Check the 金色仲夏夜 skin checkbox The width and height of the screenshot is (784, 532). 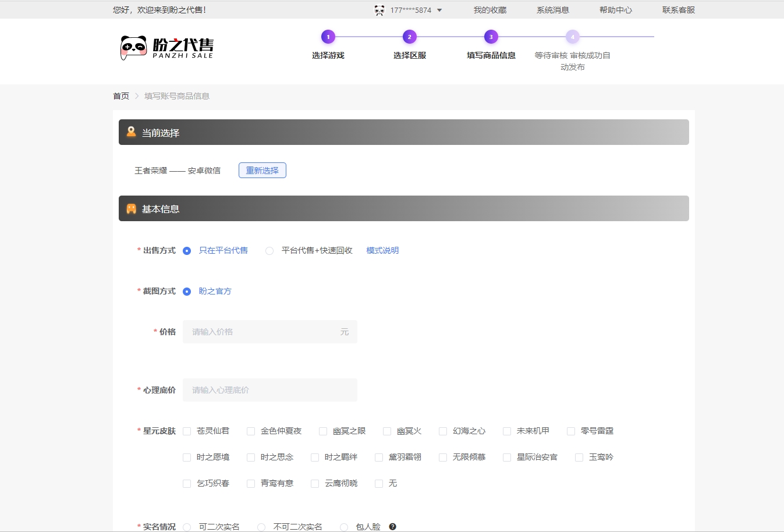point(251,431)
